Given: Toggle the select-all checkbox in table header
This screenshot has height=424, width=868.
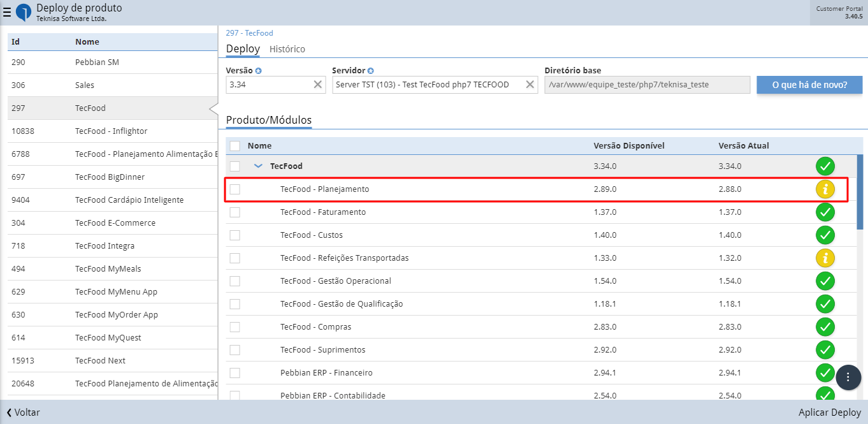Looking at the screenshot, I should click(235, 146).
